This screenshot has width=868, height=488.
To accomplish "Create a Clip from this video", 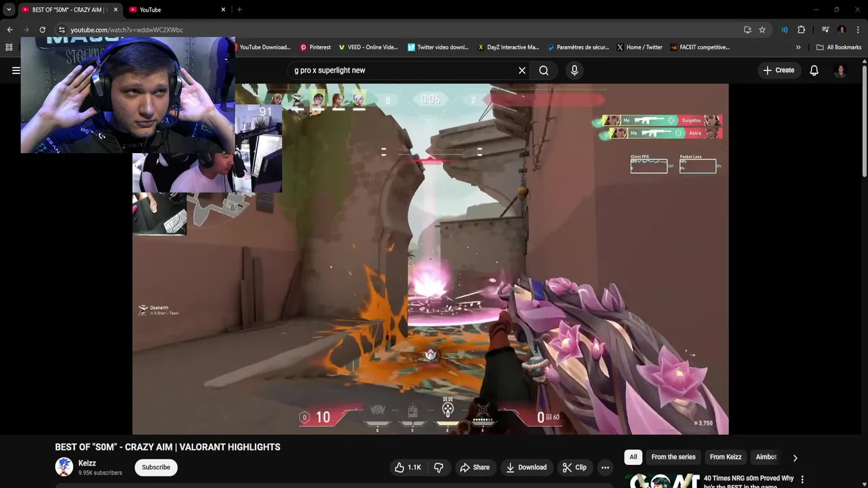I will tap(575, 467).
